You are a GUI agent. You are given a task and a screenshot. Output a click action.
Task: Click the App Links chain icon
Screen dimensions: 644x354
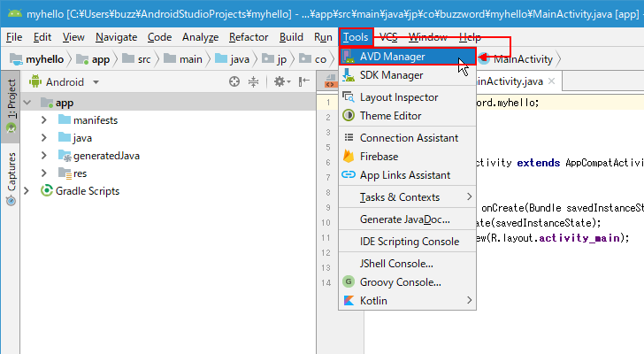(x=349, y=174)
